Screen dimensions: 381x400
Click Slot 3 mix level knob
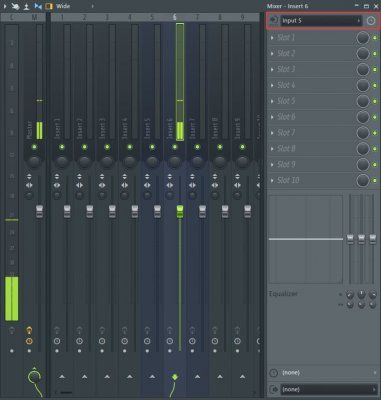[363, 70]
